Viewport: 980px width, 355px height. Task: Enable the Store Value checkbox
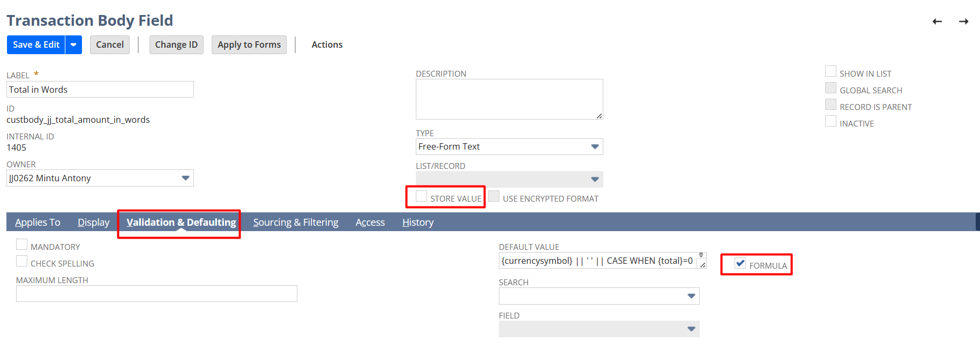tap(422, 197)
